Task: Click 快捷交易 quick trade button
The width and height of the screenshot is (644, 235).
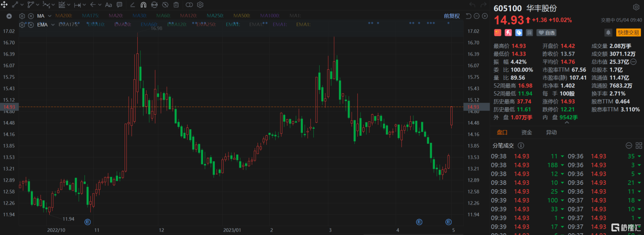Action: click(628, 33)
